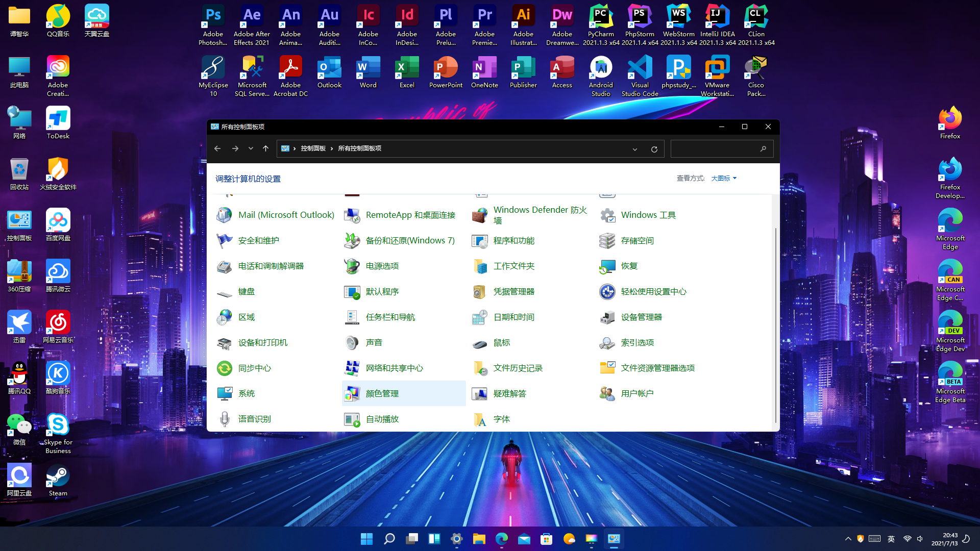Open 电源选项 power options icon

tap(352, 266)
